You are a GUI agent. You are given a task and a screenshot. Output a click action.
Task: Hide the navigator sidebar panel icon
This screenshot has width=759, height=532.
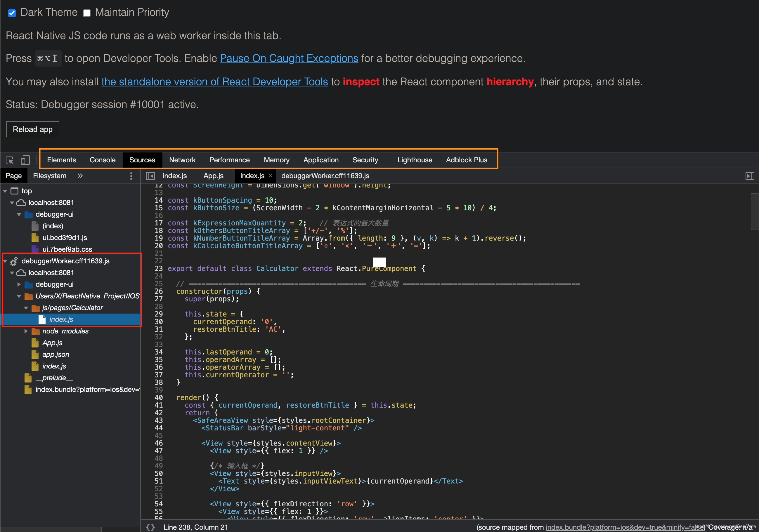[x=150, y=176]
